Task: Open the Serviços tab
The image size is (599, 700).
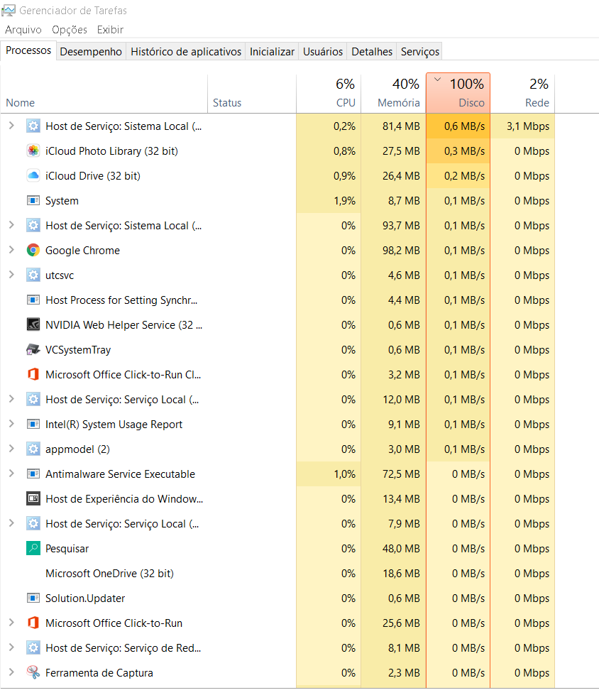Action: point(419,52)
